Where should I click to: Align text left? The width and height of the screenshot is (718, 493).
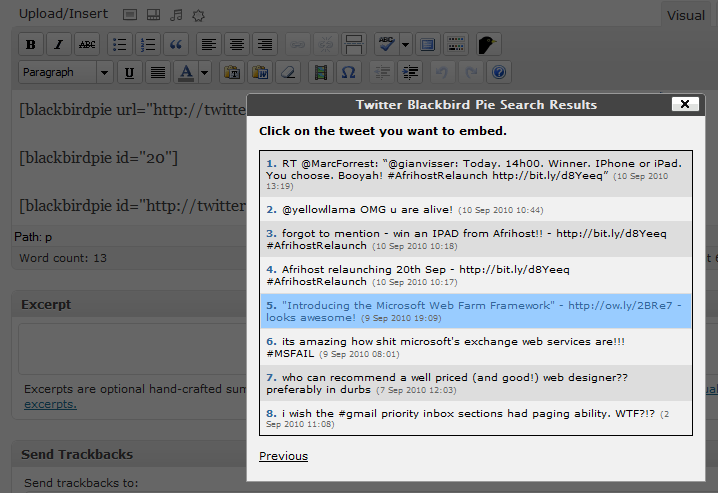click(x=209, y=44)
